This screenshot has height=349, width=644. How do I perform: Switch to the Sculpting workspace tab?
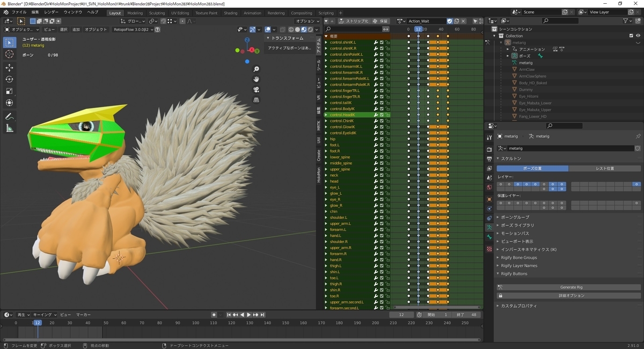(x=157, y=13)
